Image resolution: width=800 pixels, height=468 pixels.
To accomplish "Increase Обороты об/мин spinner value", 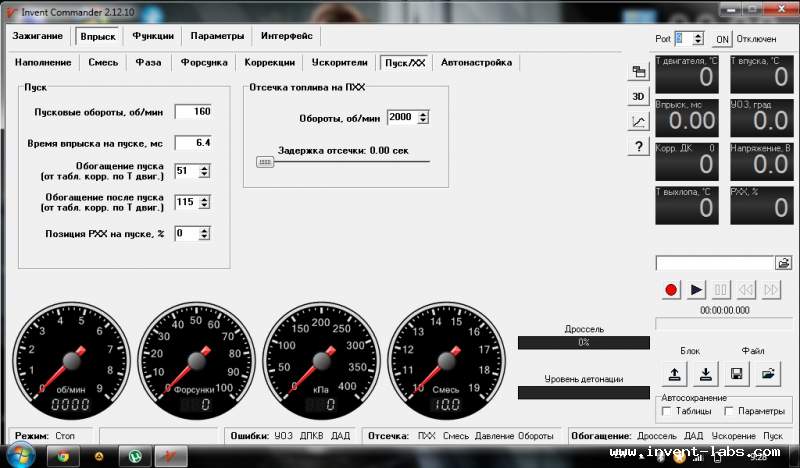I will tap(422, 114).
